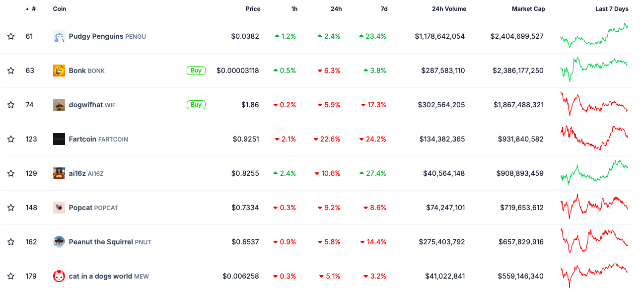Screen dimensions: 644x293
Task: Favorite the Peanut the Squirrel row
Action: tap(10, 242)
